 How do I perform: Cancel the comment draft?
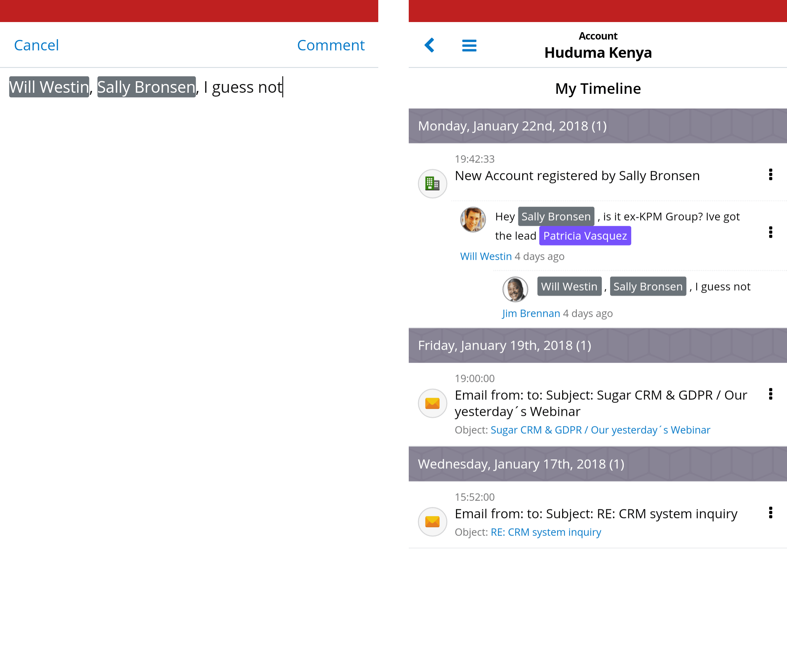[36, 45]
